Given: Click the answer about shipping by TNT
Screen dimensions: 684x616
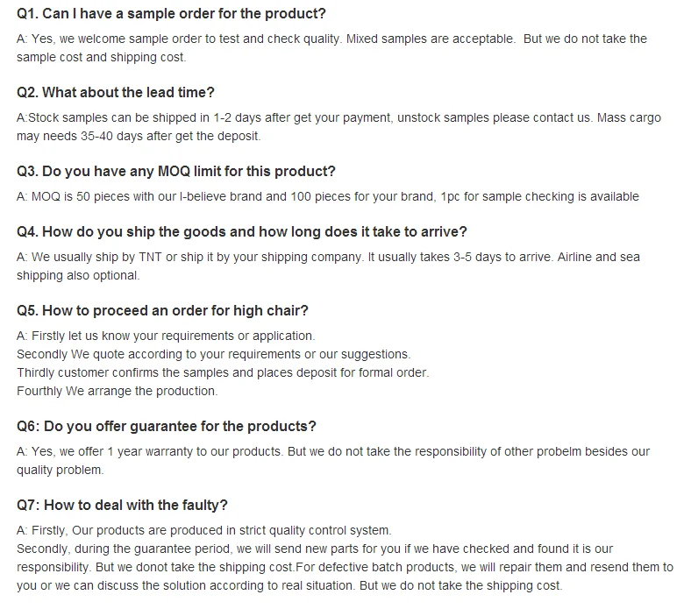Looking at the screenshot, I should [328, 258].
